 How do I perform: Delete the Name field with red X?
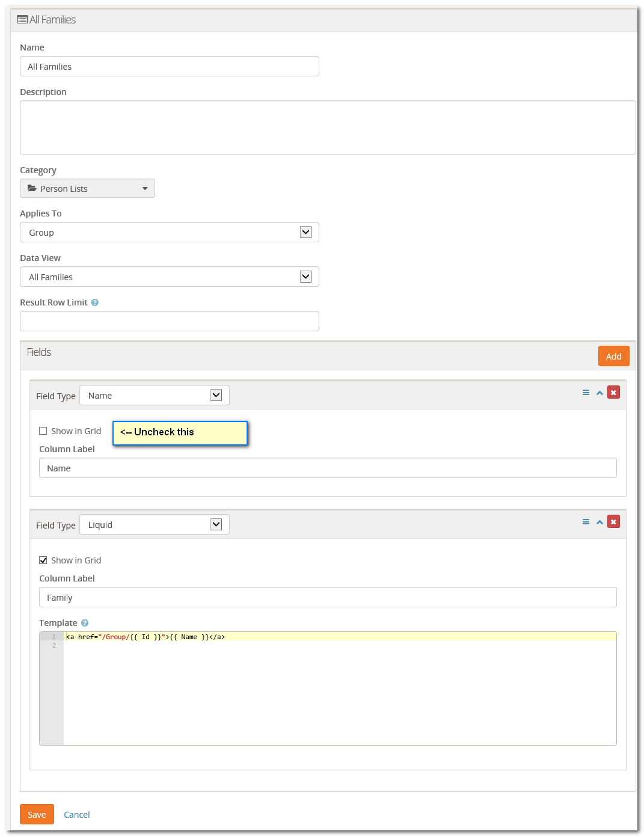click(x=613, y=393)
